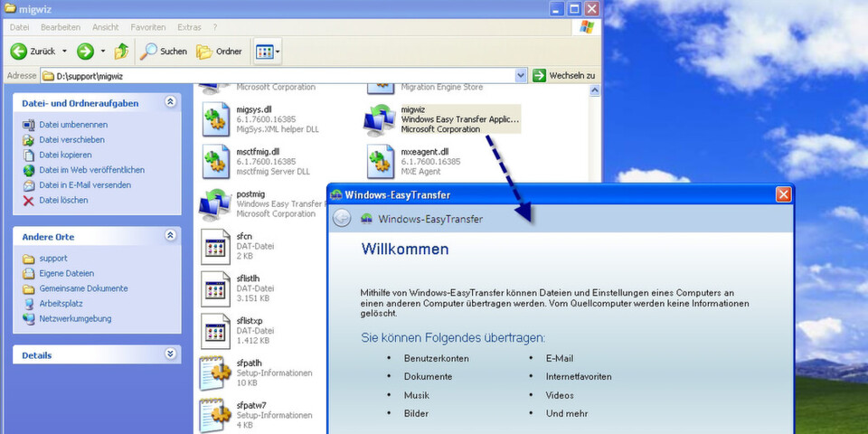Open Netzwerkumgebung link
This screenshot has width=868, height=434.
point(75,318)
